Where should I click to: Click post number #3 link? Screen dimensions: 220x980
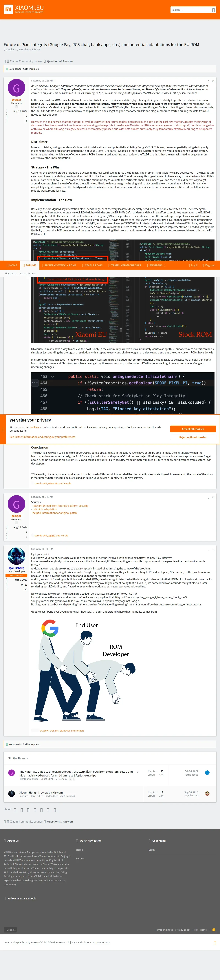click(213, 549)
